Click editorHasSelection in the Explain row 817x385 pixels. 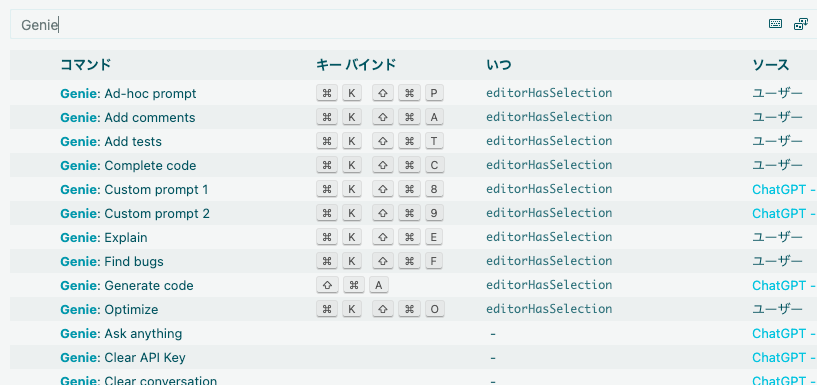coord(549,237)
